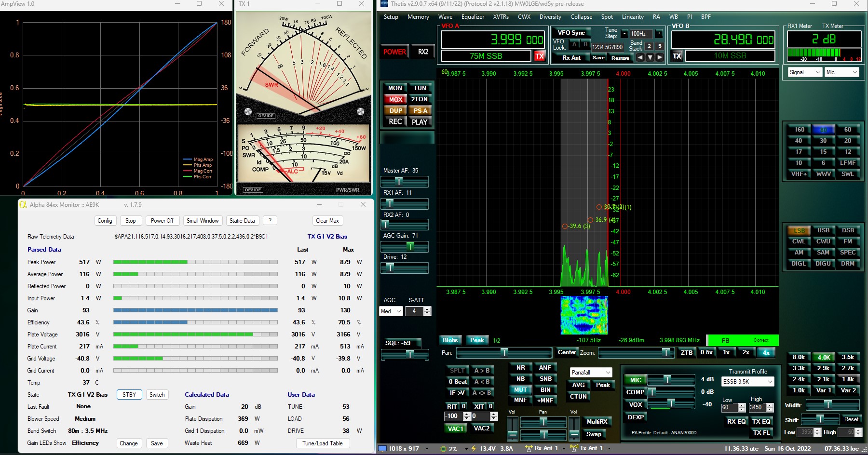Screen dimensions: 868x455
Task: Toggle the MOX transmit button
Action: [x=395, y=99]
